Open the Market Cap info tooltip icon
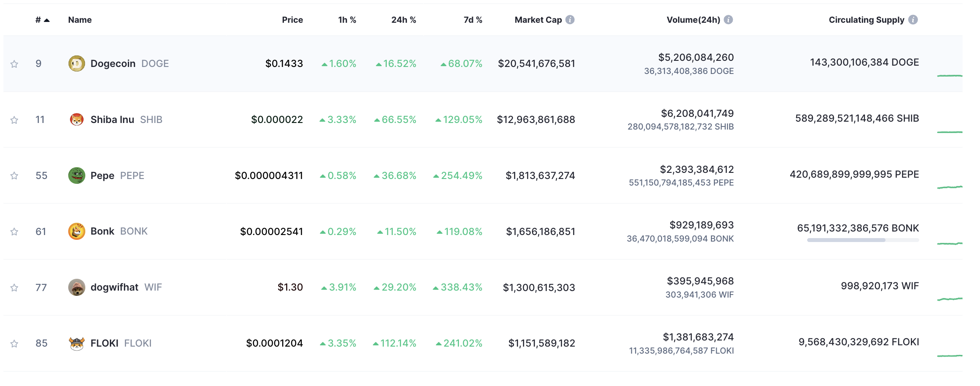This screenshot has height=386, width=980. [570, 20]
